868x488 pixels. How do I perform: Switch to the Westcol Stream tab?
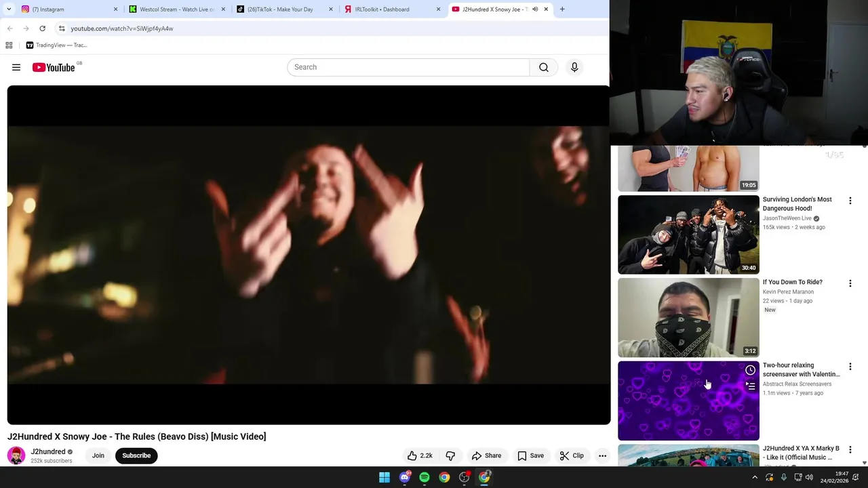[176, 9]
